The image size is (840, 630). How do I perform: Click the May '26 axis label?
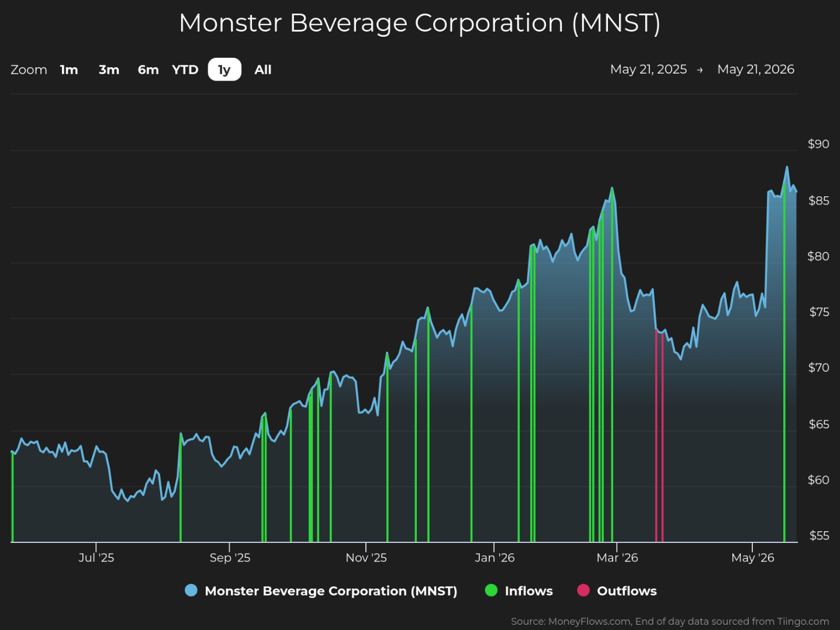coord(753,558)
